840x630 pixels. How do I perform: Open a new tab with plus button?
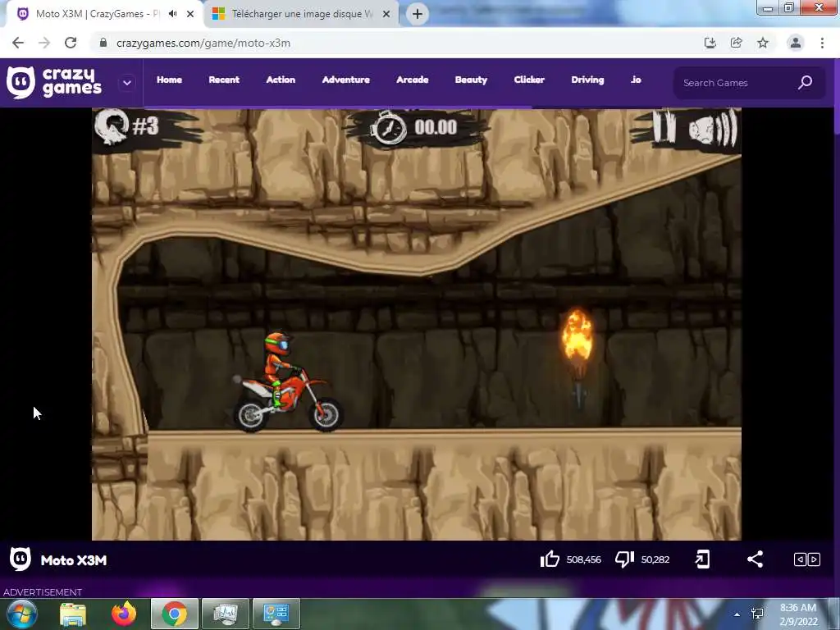418,15
